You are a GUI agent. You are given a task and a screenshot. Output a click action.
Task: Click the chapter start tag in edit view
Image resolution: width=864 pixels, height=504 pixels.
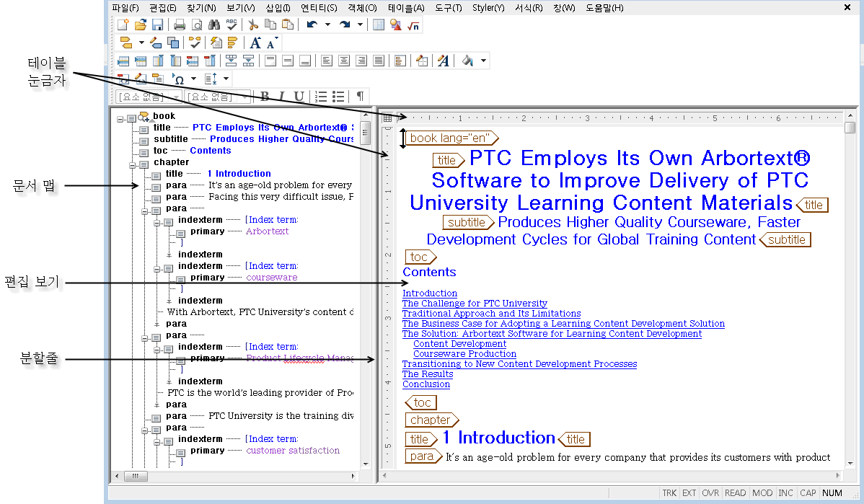tap(431, 420)
